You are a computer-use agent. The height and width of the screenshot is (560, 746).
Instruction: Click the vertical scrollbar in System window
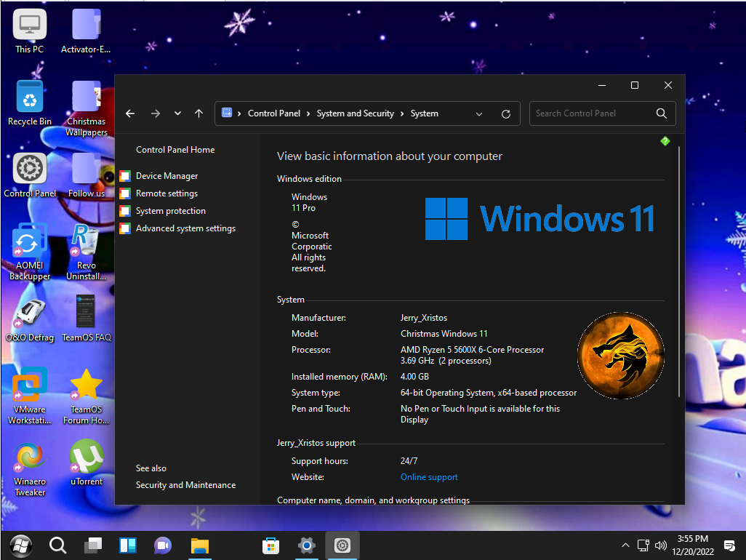click(679, 269)
